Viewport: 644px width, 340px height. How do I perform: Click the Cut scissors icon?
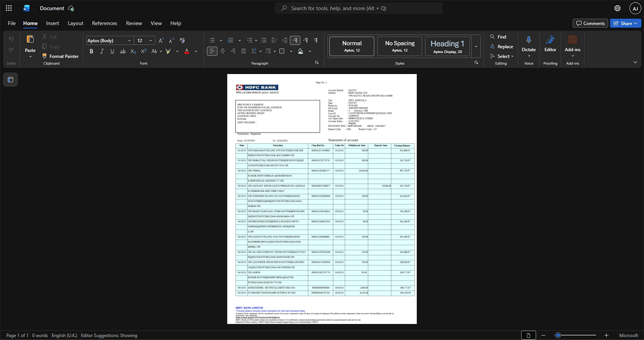click(x=45, y=36)
